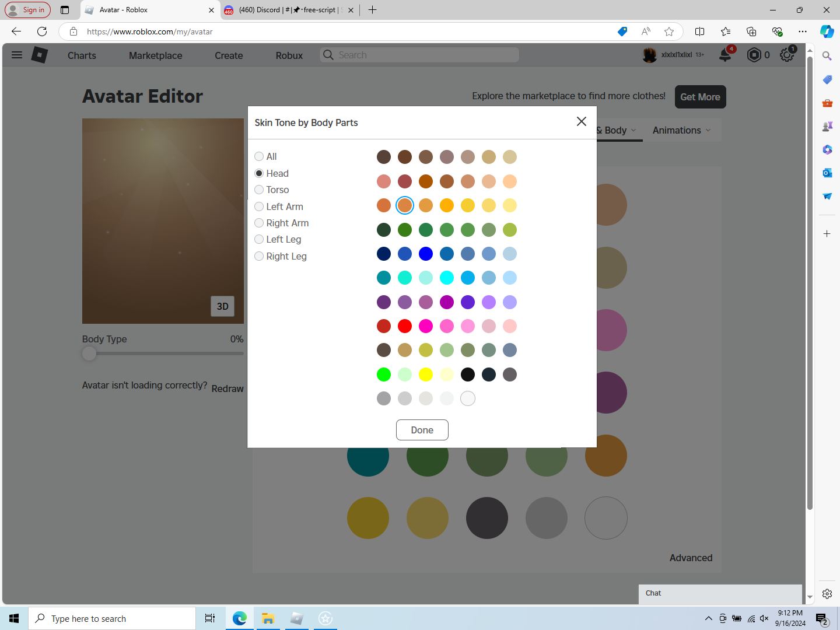Open the Favorites list
The image size is (840, 630).
point(726,32)
